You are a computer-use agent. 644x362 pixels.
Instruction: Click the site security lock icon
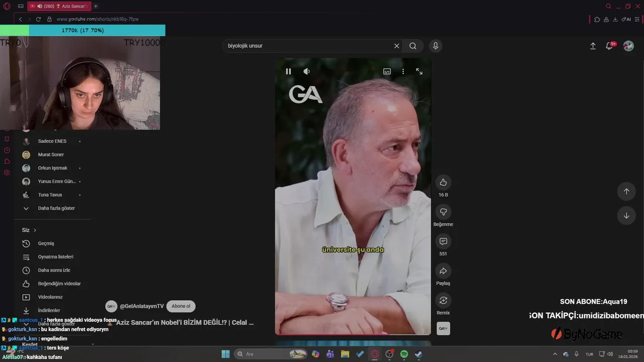pyautogui.click(x=49, y=19)
